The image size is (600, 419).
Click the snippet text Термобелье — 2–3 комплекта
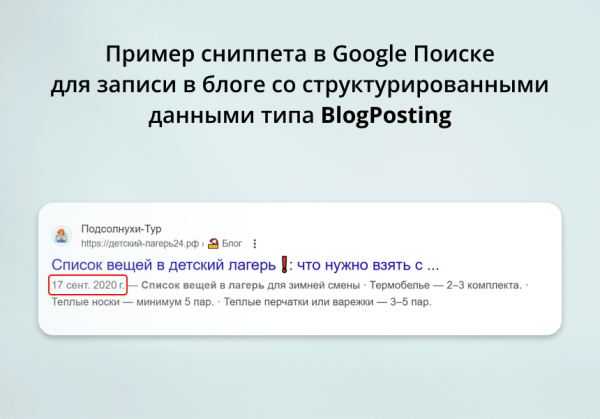click(x=446, y=285)
